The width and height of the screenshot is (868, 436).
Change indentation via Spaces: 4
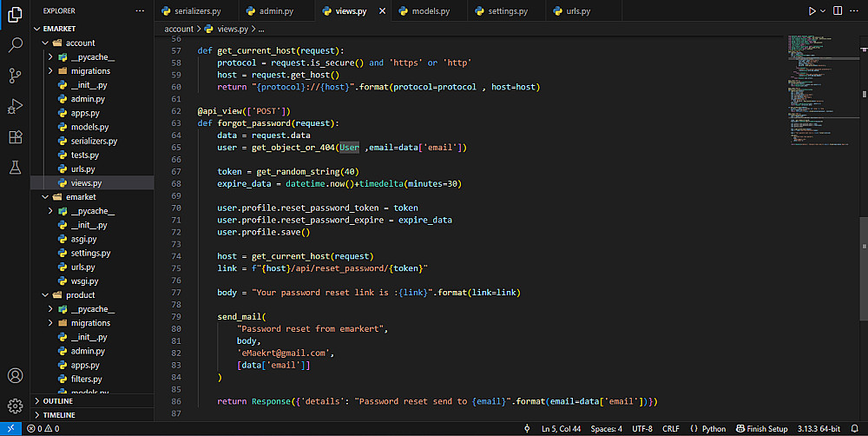click(x=606, y=429)
